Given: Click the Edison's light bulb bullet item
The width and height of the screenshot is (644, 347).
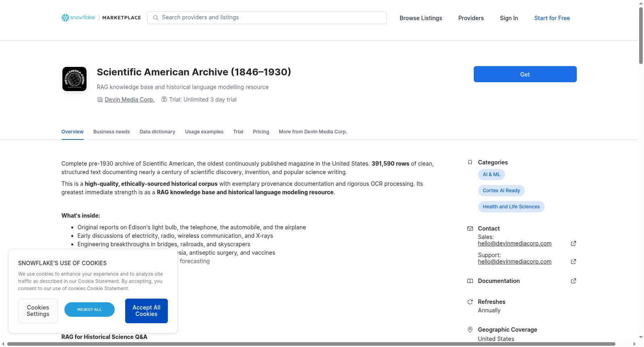Looking at the screenshot, I should pyautogui.click(x=192, y=227).
